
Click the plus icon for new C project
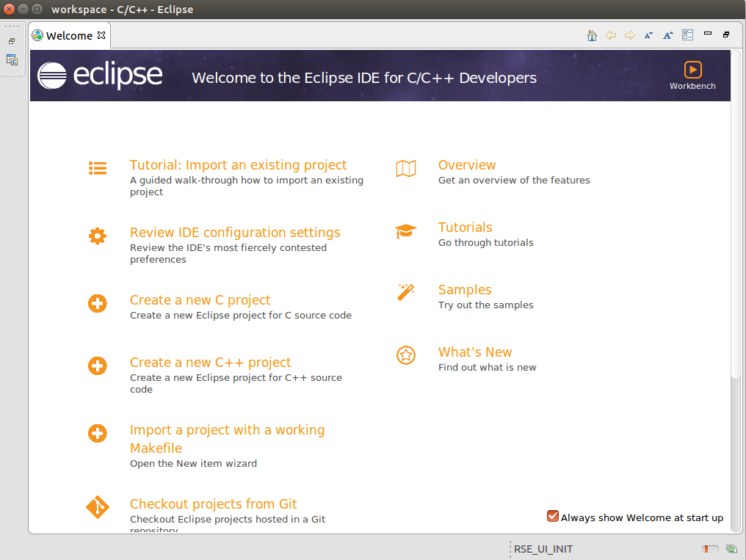(98, 303)
